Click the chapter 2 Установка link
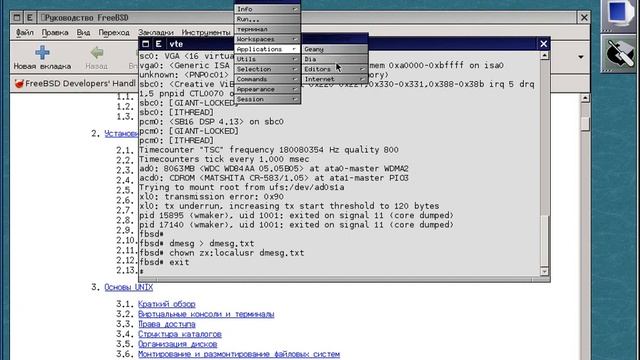The image size is (640, 360). click(121, 133)
